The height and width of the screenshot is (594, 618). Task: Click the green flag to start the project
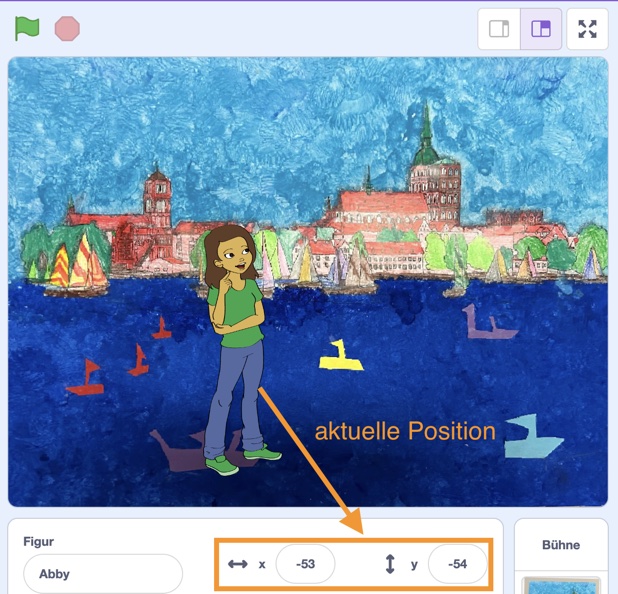click(27, 29)
